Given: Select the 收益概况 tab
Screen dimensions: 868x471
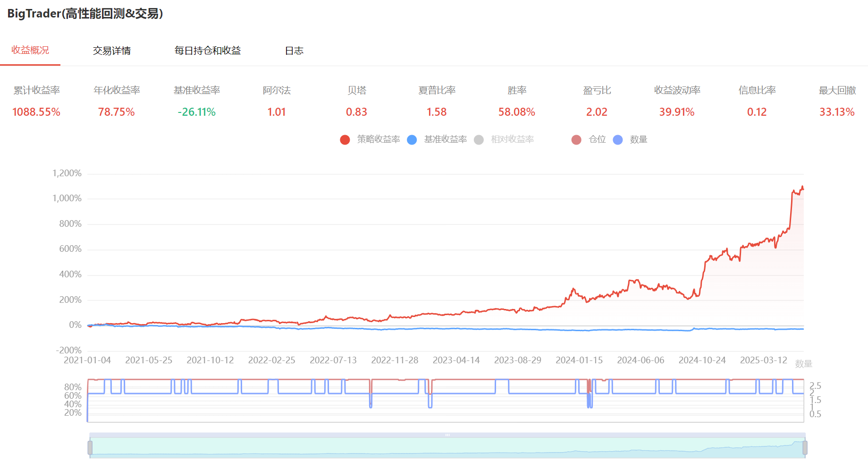Looking at the screenshot, I should tap(30, 50).
